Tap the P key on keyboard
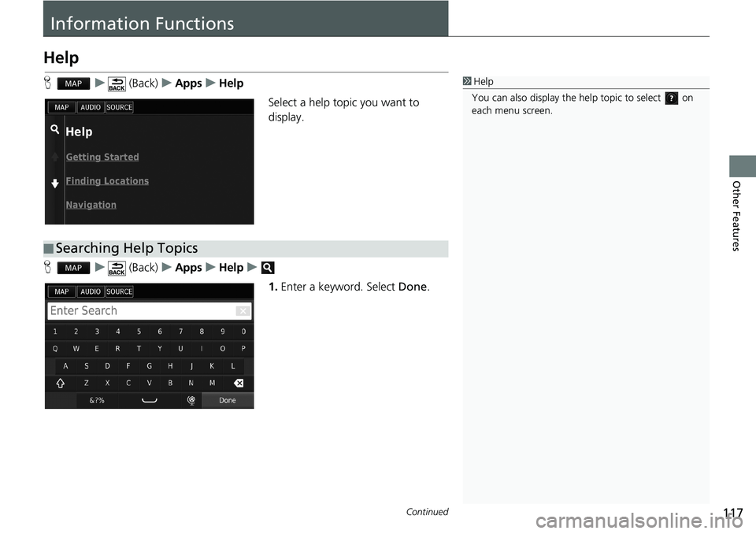 pos(243,348)
